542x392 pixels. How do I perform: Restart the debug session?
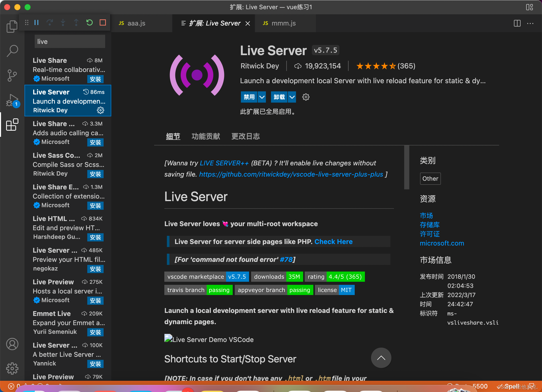[x=89, y=23]
